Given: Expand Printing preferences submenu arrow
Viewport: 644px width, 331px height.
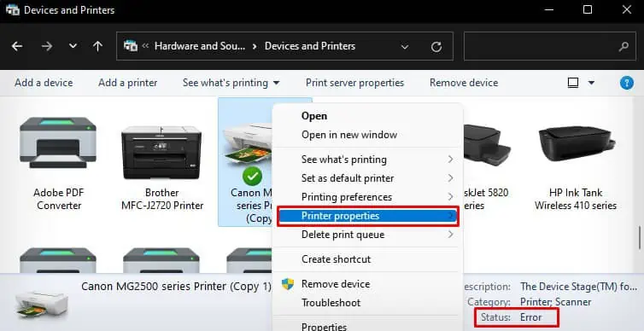Looking at the screenshot, I should tap(451, 197).
